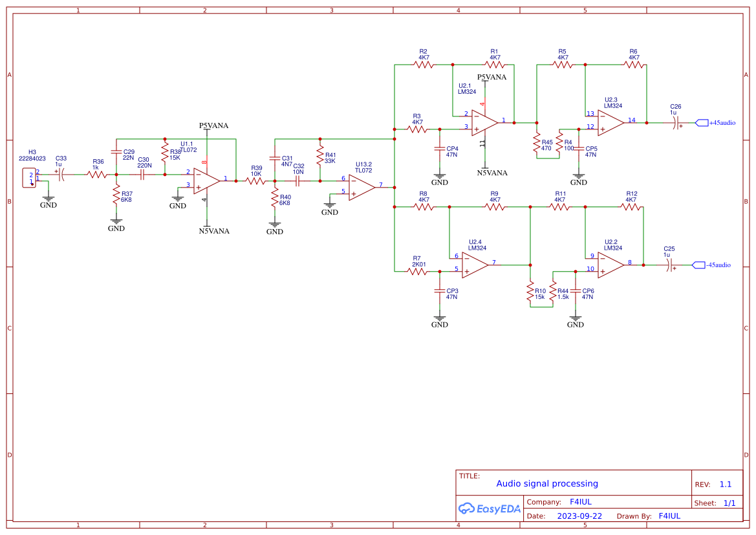Select the Drawn By value "F4IUL"
Image resolution: width=756 pixels, height=535 pixels.
click(670, 516)
